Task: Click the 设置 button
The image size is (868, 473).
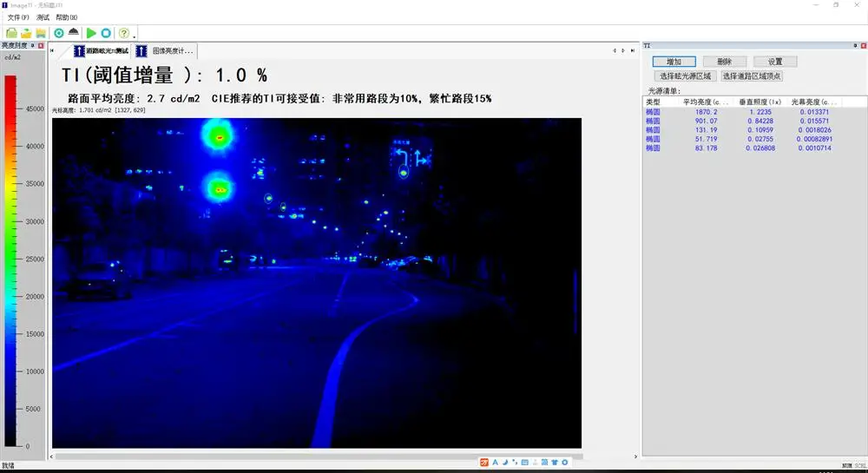Action: [x=775, y=62]
